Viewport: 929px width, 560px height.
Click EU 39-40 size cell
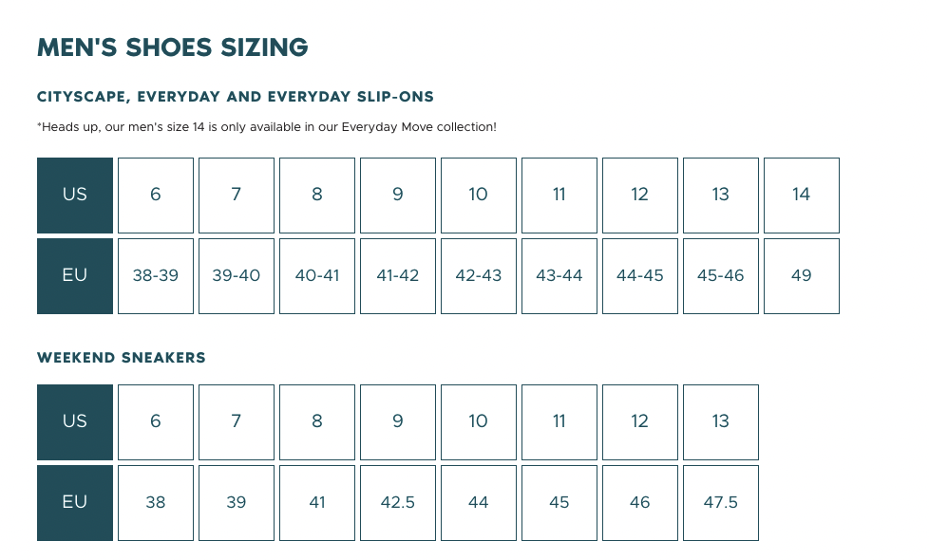click(236, 275)
